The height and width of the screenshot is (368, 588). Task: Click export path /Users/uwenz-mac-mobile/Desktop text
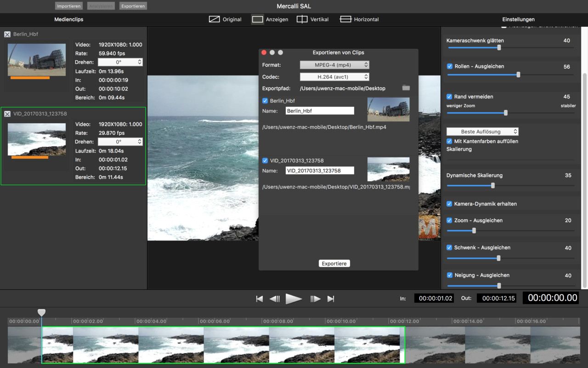tap(343, 88)
